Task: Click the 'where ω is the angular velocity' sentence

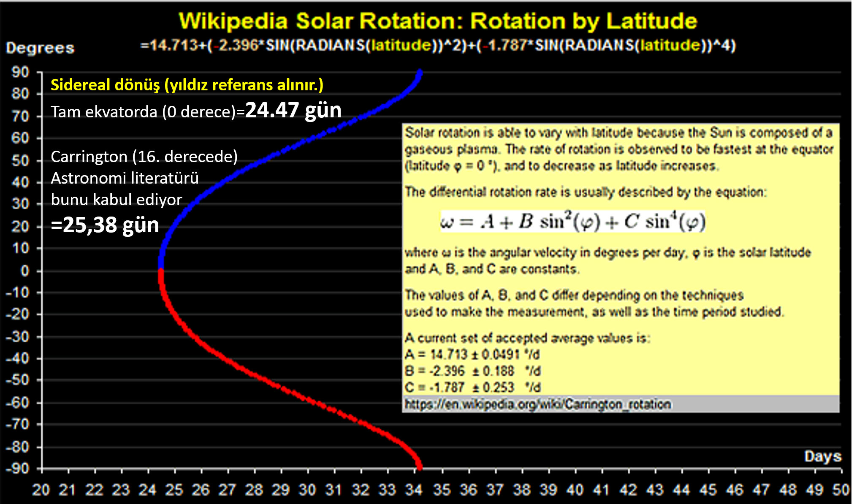Action: click(608, 260)
